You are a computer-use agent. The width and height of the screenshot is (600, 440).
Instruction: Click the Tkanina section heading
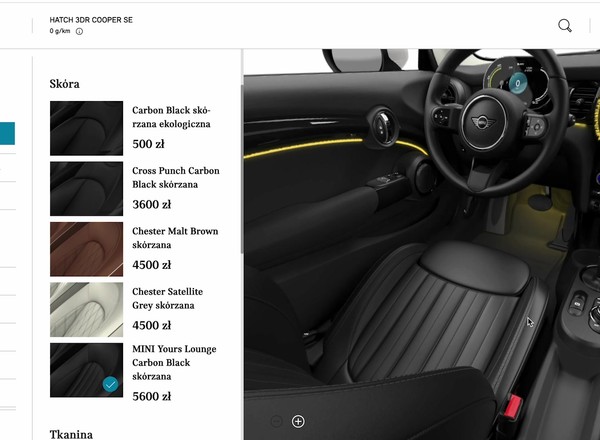(70, 434)
